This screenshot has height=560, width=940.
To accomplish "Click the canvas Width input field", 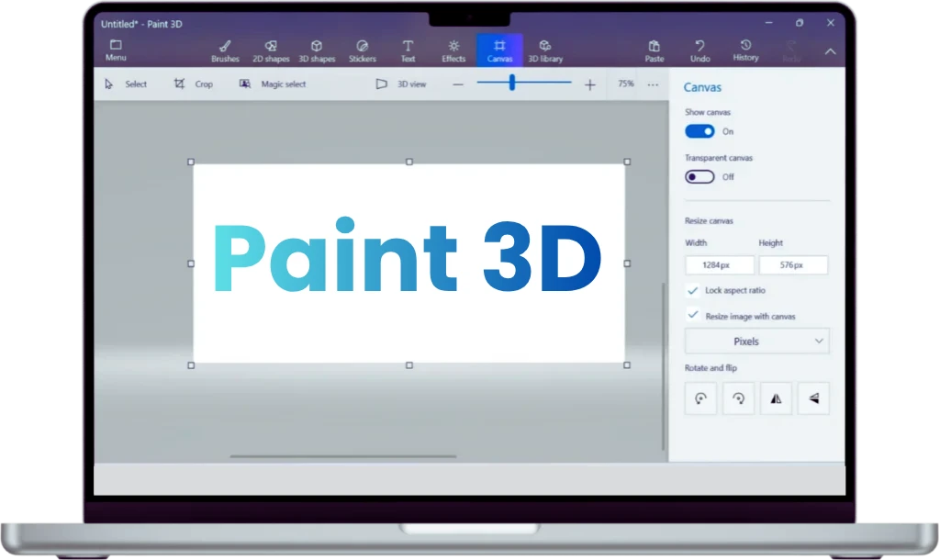I will 720,265.
